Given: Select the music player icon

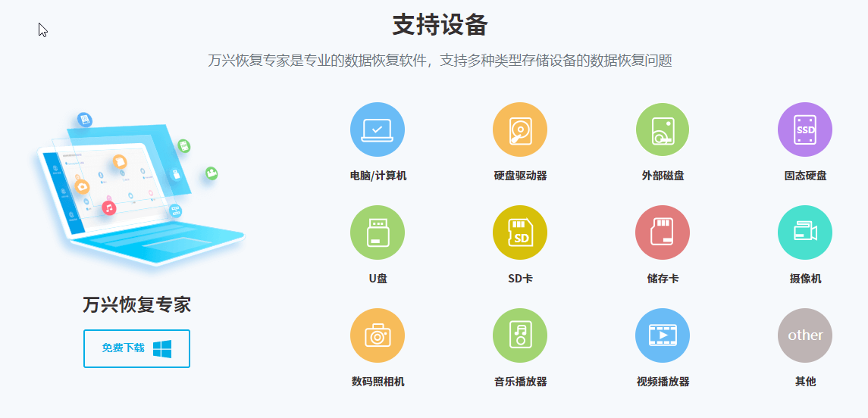Looking at the screenshot, I should pos(520,335).
